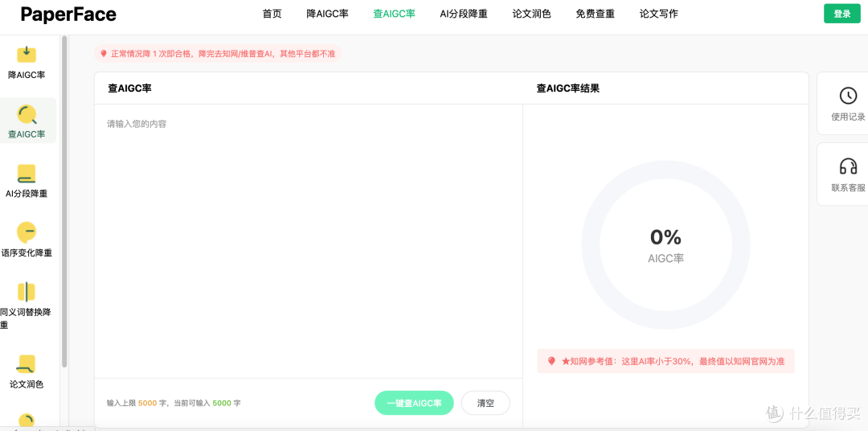Click the green 登录 button

(x=842, y=14)
